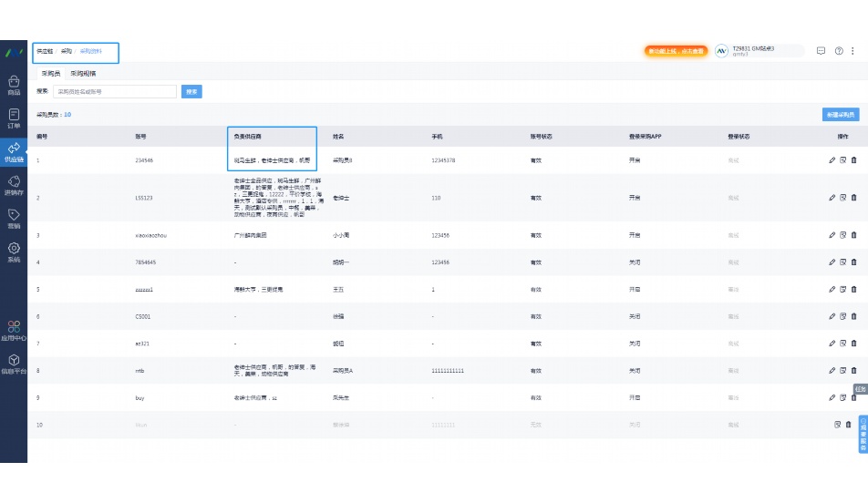Open the help question mark icon
Image resolution: width=868 pixels, height=503 pixels.
point(839,51)
